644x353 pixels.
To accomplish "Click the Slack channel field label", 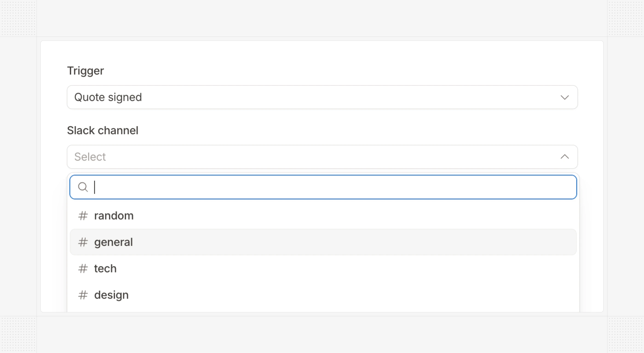I will [x=103, y=130].
